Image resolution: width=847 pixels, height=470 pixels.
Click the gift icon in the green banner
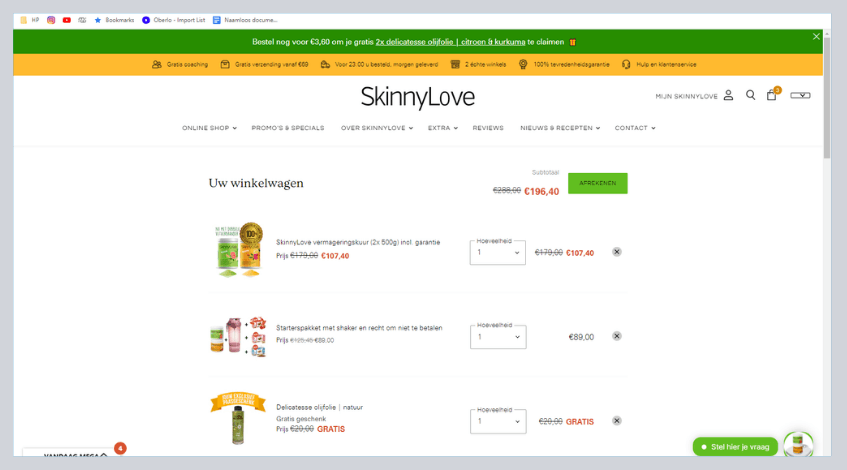coord(572,42)
